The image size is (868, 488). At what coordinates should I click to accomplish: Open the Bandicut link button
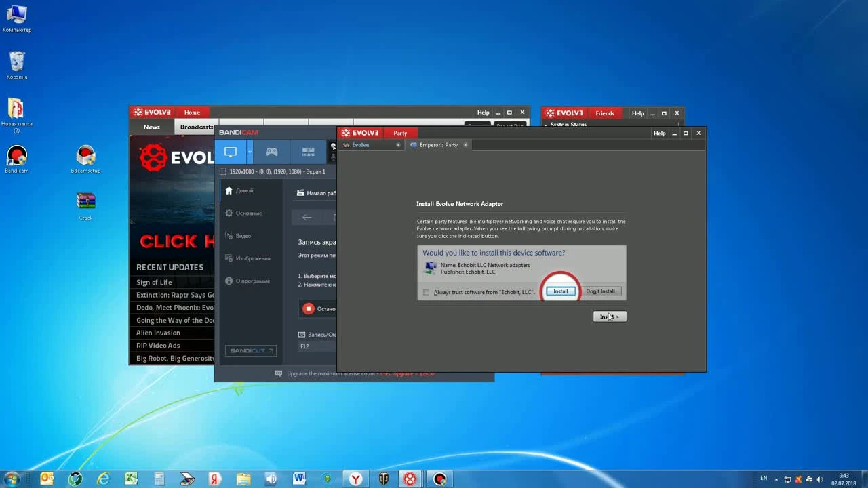tap(251, 351)
